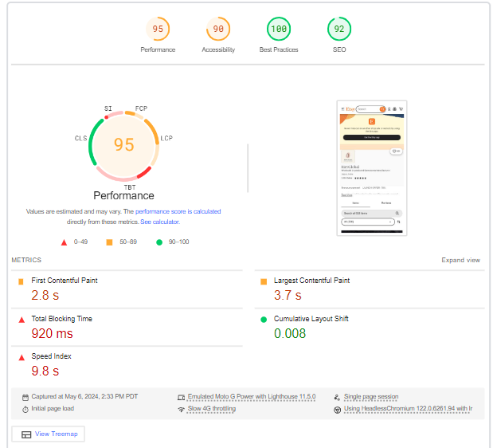Click Emulated Moto G Power with Lighthouse 11.5.0

click(252, 396)
